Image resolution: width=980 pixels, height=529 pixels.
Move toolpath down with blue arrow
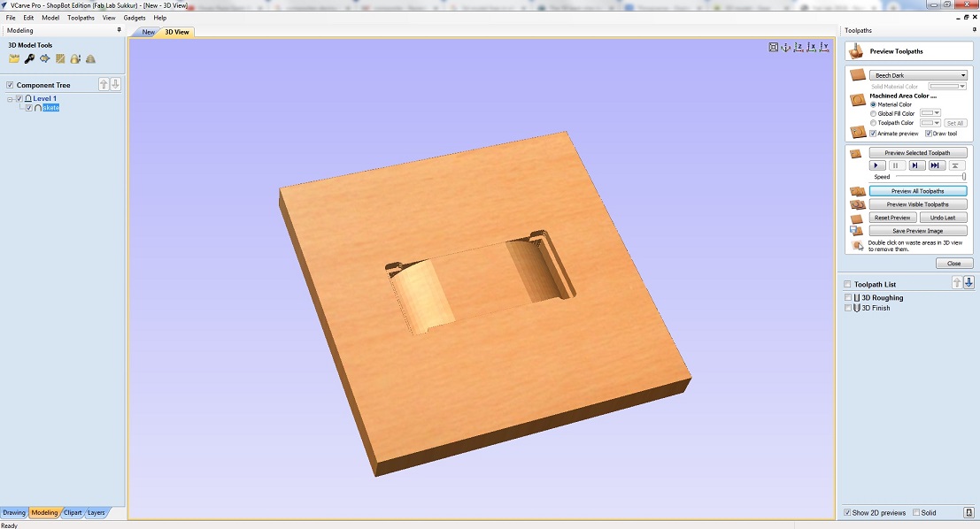[968, 283]
